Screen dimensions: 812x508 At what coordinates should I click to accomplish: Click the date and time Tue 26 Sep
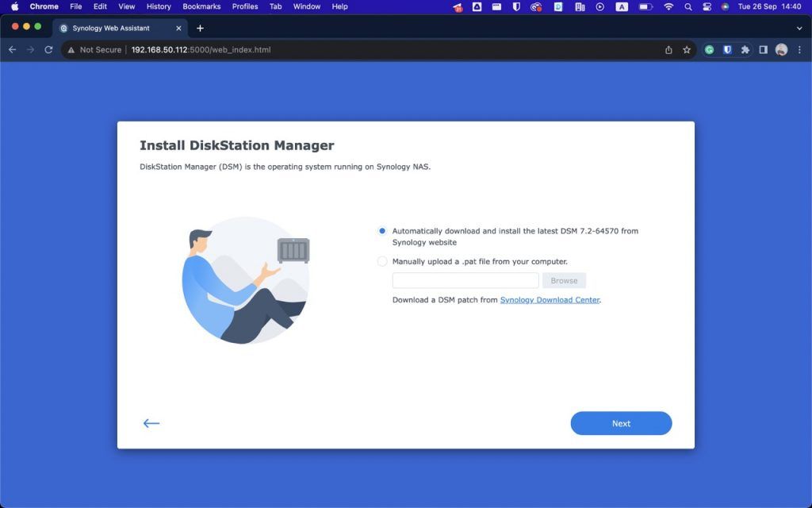click(x=769, y=6)
